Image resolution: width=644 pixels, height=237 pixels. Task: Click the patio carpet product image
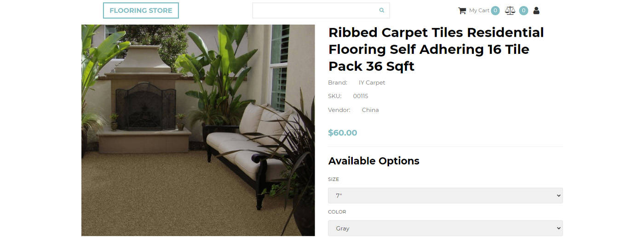coord(198,130)
